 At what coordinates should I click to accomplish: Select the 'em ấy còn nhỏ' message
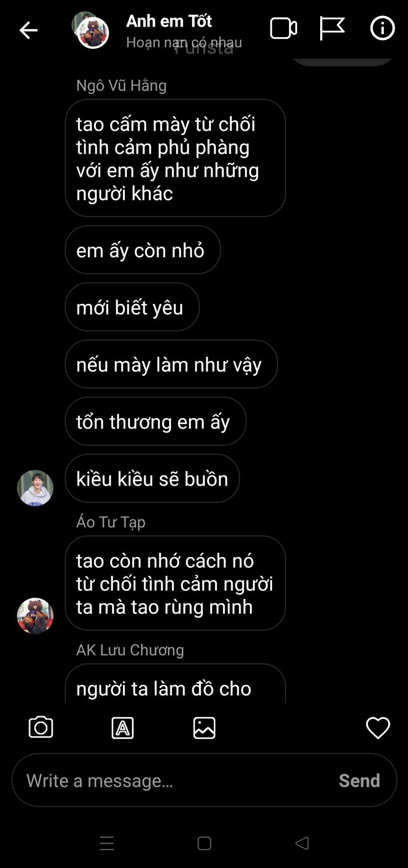click(142, 250)
